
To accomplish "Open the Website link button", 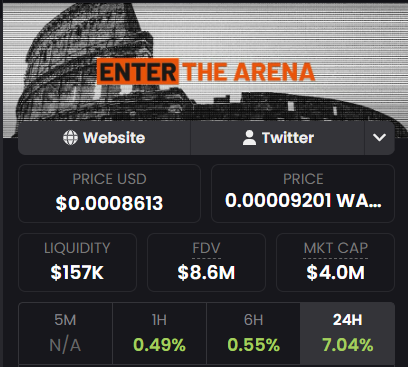I will tap(104, 138).
